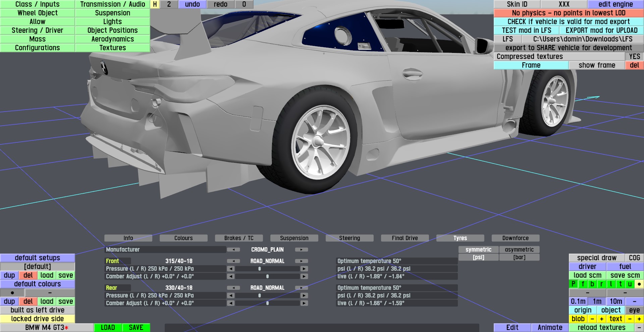Click the front camber adjust slider

[x=267, y=276]
